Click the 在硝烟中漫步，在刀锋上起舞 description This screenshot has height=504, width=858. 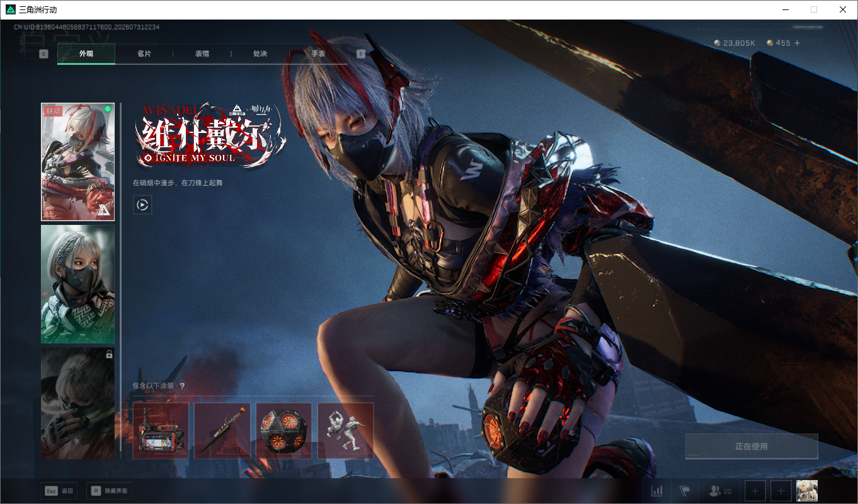178,183
